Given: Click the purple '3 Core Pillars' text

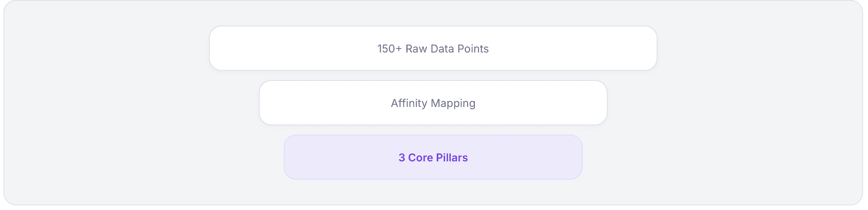Looking at the screenshot, I should [433, 157].
